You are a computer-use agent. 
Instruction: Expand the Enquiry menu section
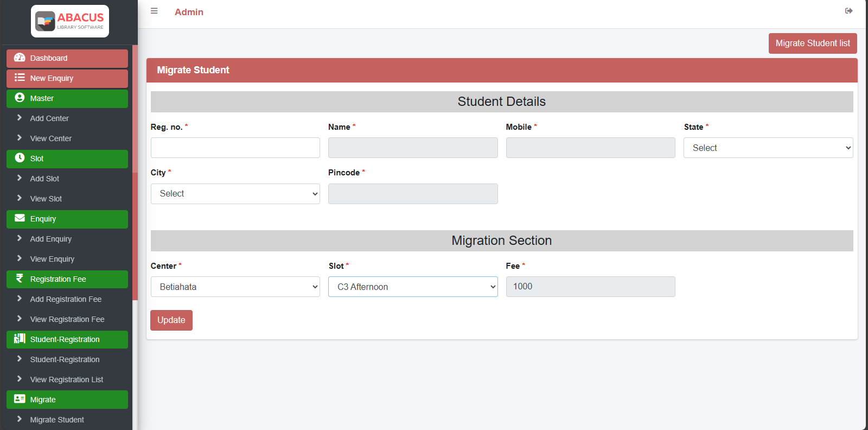(67, 219)
